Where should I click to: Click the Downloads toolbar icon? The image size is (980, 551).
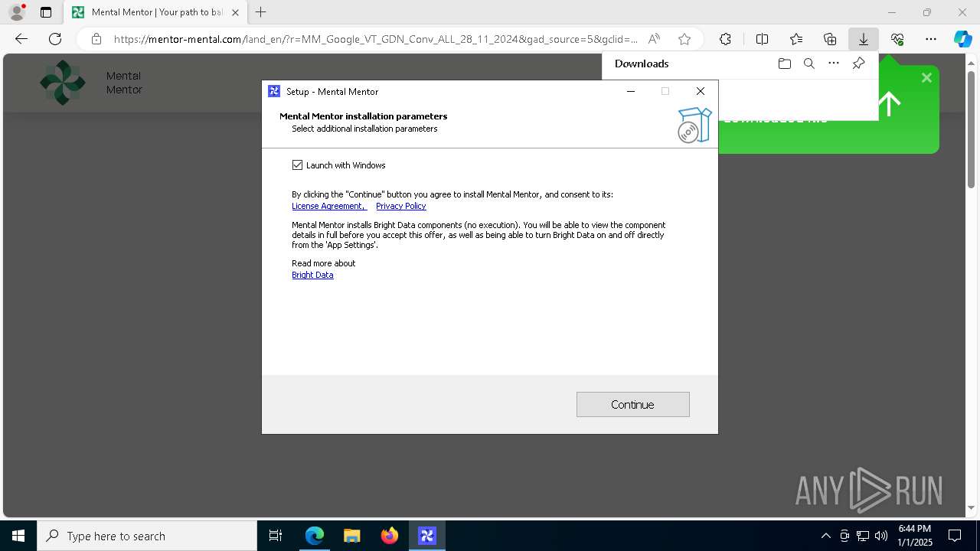click(x=864, y=39)
